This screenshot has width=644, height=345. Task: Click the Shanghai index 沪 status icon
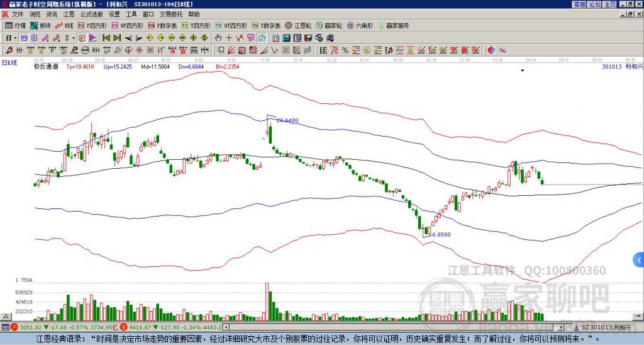(x=14, y=327)
